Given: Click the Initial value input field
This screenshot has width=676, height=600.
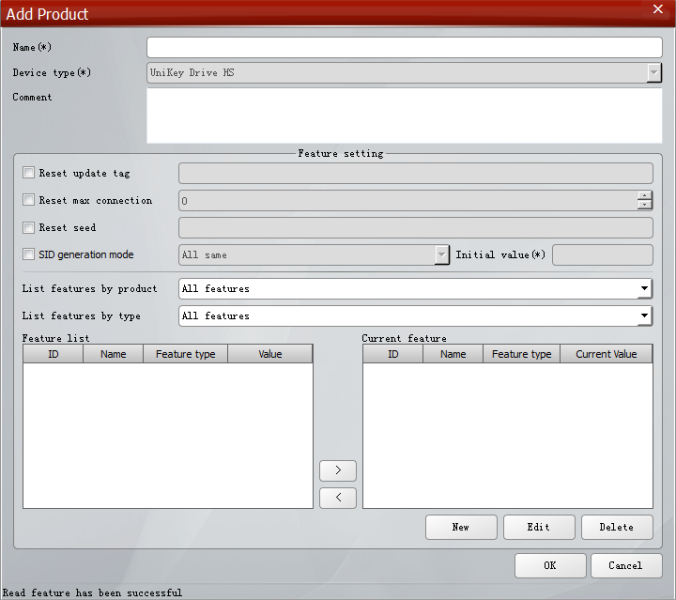Looking at the screenshot, I should (603, 255).
